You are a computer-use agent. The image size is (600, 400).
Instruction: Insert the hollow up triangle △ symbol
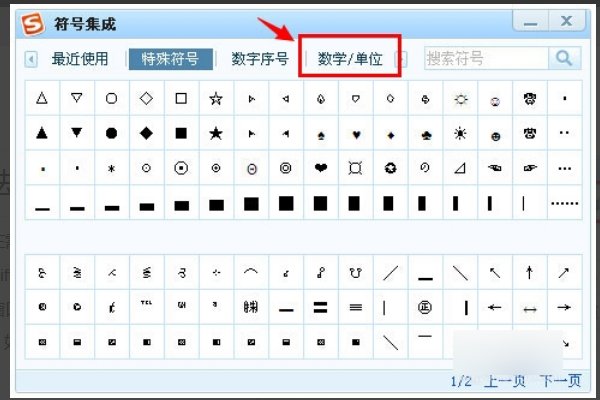pyautogui.click(x=42, y=98)
